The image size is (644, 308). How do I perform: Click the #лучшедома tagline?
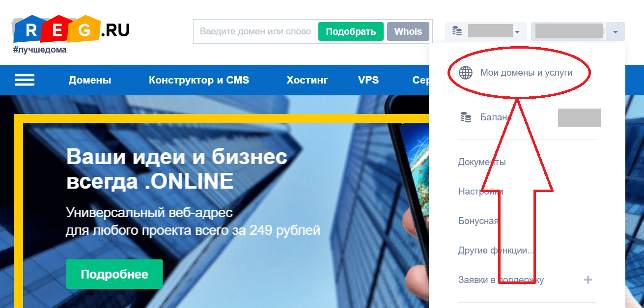click(x=40, y=50)
